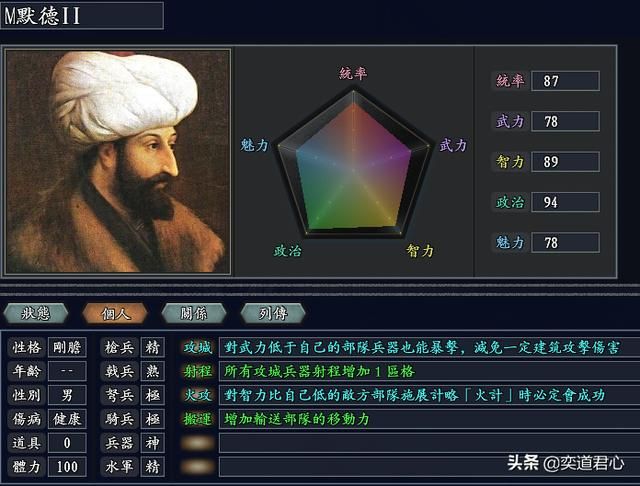The height and width of the screenshot is (486, 640).
Task: Click the 攻城 skill description text
Action: pyautogui.click(x=422, y=347)
